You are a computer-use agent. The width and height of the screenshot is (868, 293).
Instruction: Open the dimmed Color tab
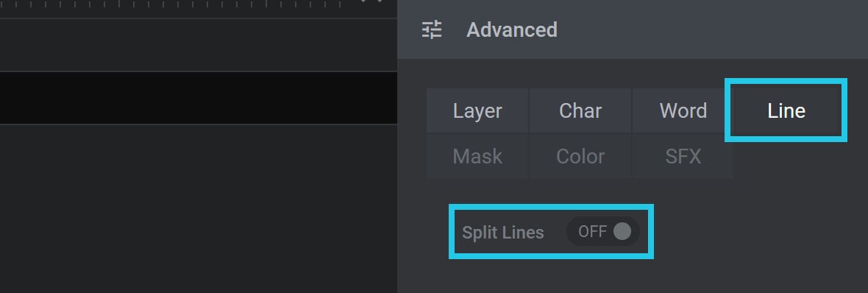580,157
